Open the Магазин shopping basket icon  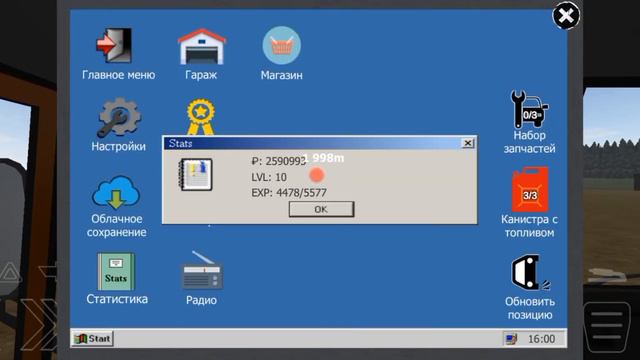[x=281, y=45]
